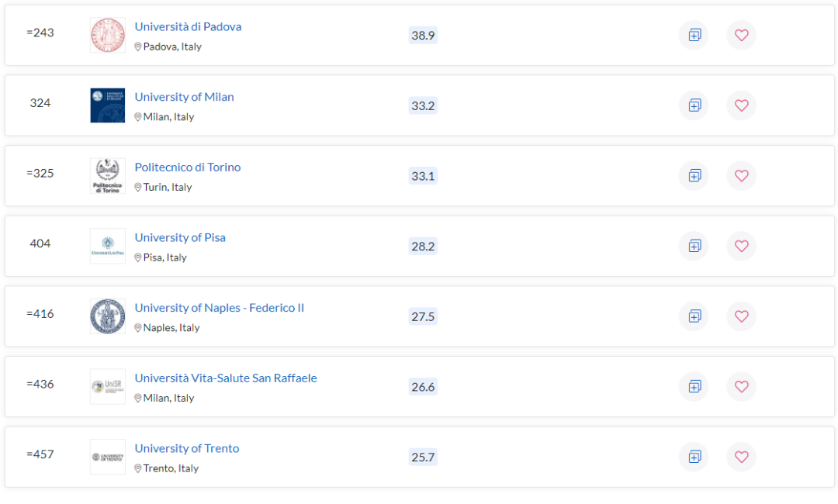Go to University of Pisa page
The image size is (838, 504).
click(180, 237)
